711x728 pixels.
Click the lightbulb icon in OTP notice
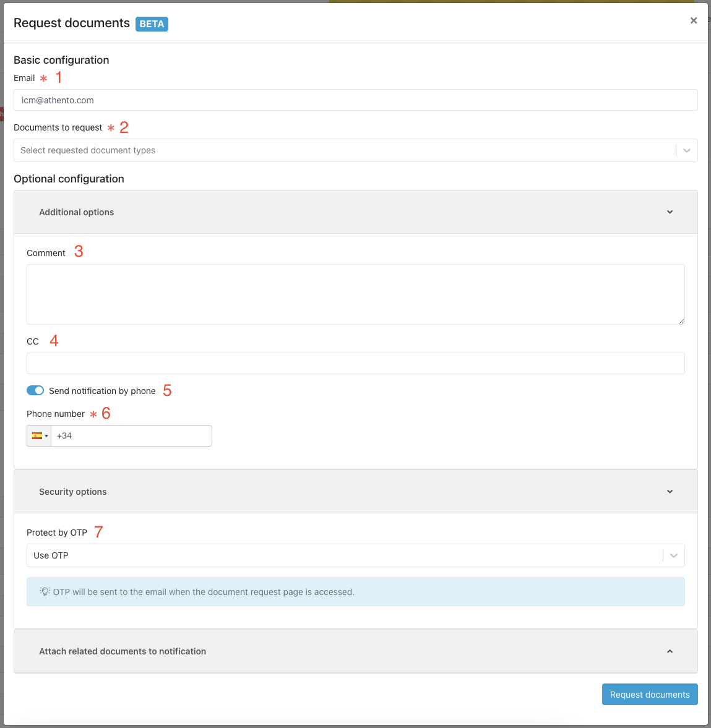pos(45,592)
